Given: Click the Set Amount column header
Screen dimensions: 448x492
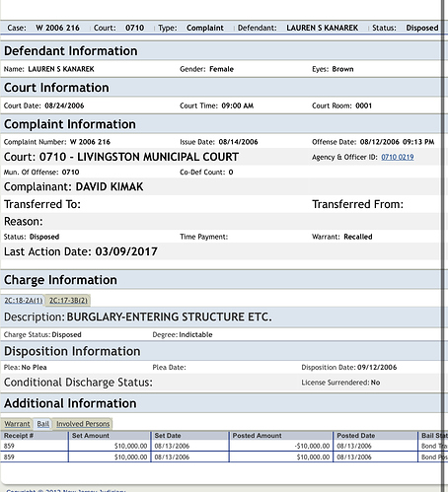Looking at the screenshot, I should pyautogui.click(x=110, y=436).
